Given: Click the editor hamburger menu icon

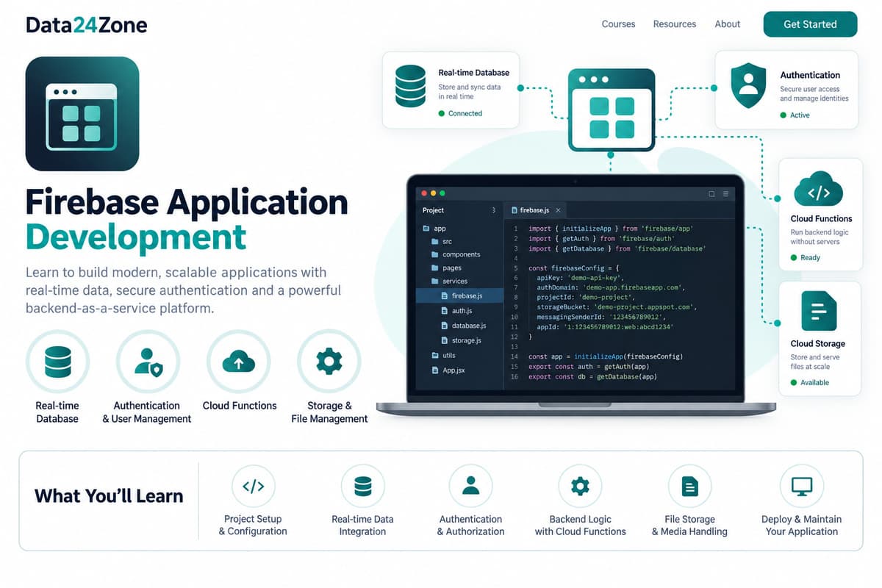Looking at the screenshot, I should click(726, 194).
